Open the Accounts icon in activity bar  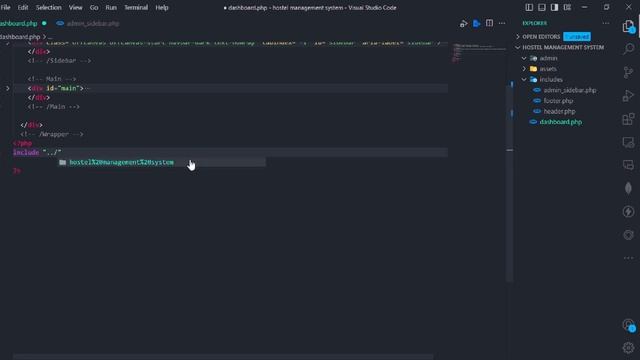[629, 325]
